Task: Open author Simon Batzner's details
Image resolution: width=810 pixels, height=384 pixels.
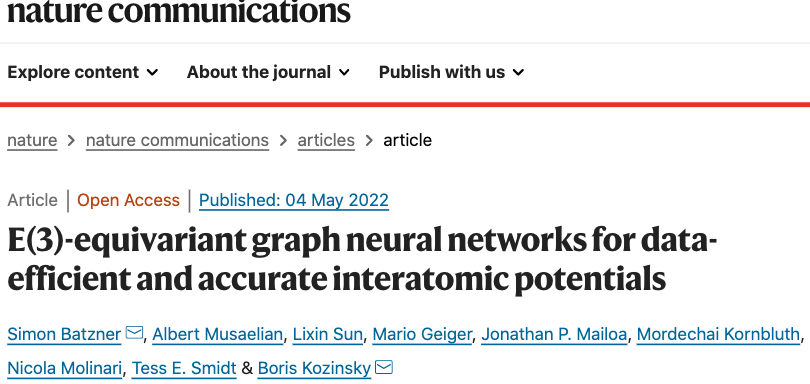Action: coord(64,334)
